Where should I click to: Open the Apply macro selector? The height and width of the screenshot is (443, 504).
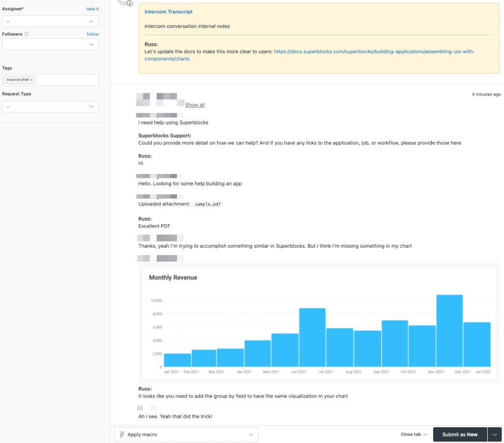point(187,434)
